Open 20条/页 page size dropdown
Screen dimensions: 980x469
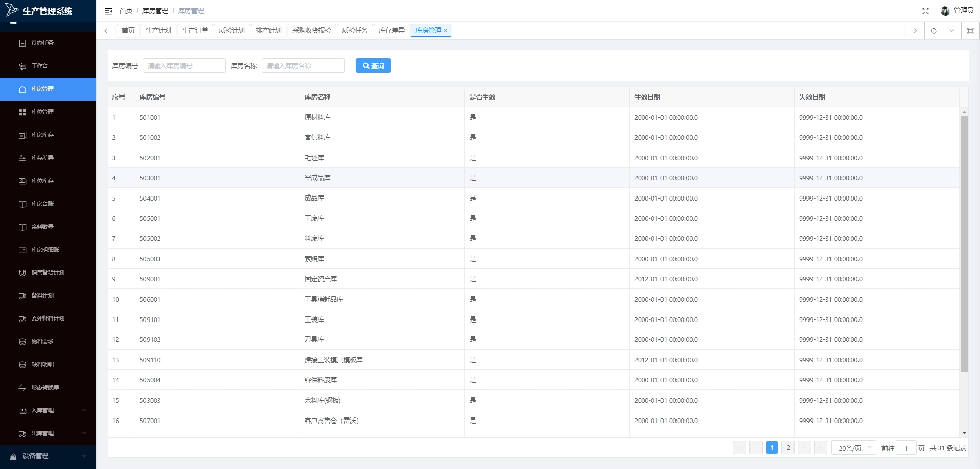tap(854, 448)
